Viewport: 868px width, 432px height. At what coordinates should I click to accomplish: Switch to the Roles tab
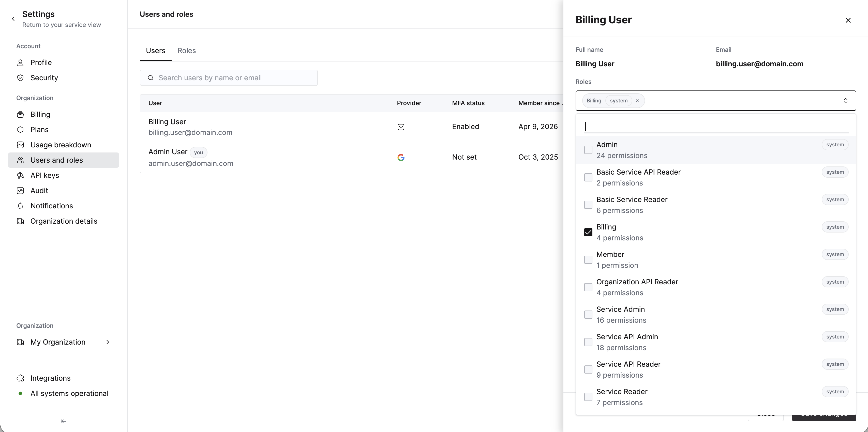186,51
